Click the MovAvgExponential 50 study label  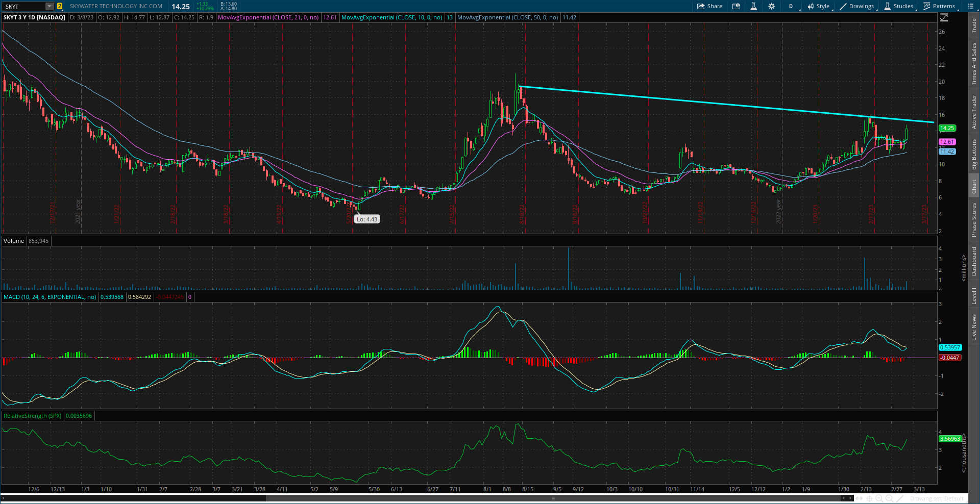pyautogui.click(x=508, y=17)
